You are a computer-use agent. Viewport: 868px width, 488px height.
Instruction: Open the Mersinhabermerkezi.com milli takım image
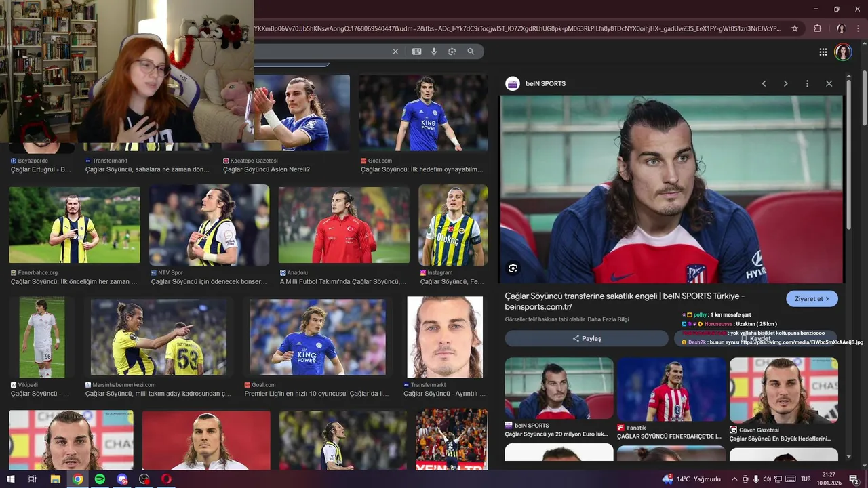tap(159, 337)
